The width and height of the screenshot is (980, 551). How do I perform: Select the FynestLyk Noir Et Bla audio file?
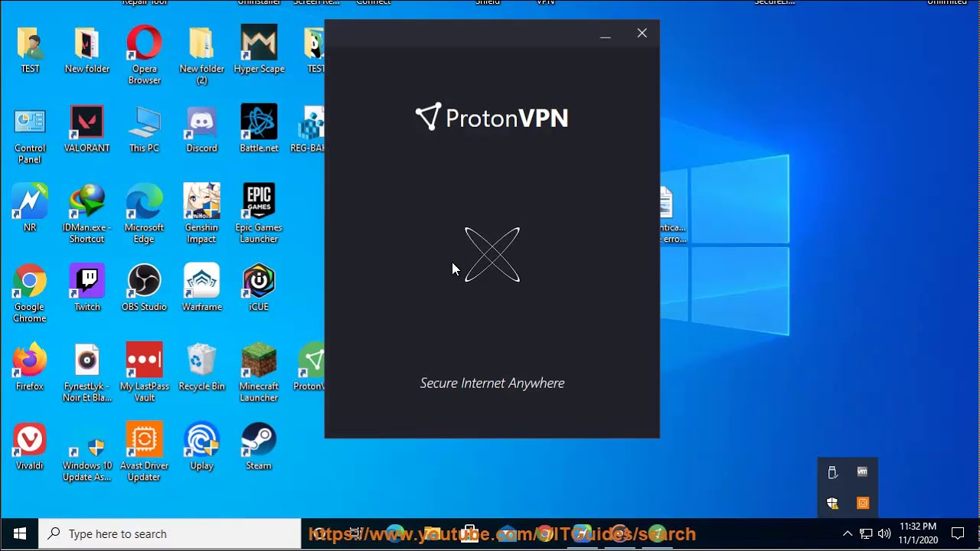(x=87, y=373)
